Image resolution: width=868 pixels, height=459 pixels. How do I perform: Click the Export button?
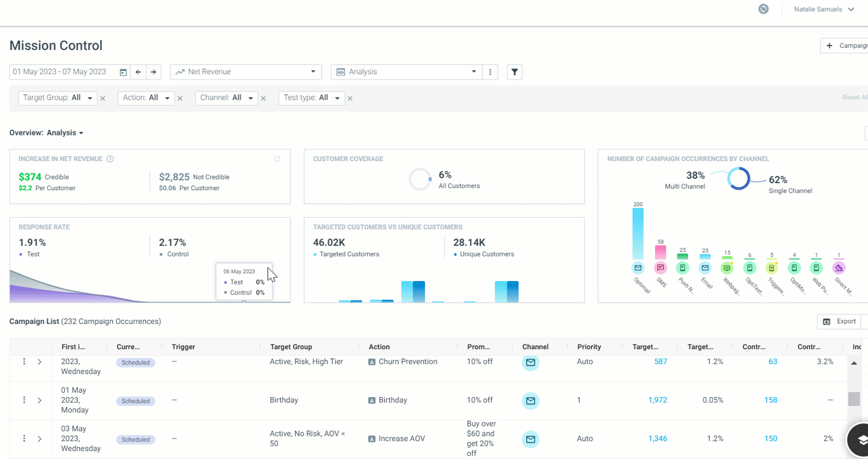[x=839, y=322]
